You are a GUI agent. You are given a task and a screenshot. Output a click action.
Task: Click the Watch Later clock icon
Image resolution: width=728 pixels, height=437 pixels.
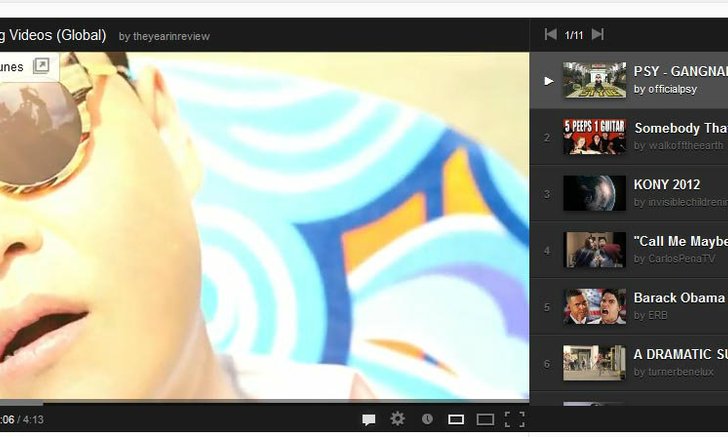[427, 419]
